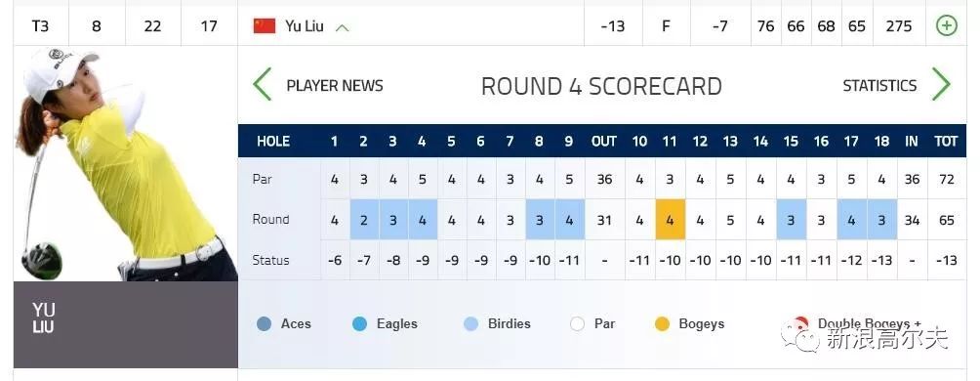The image size is (980, 381).
Task: Click the Eagles legend dot
Action: pos(360,324)
